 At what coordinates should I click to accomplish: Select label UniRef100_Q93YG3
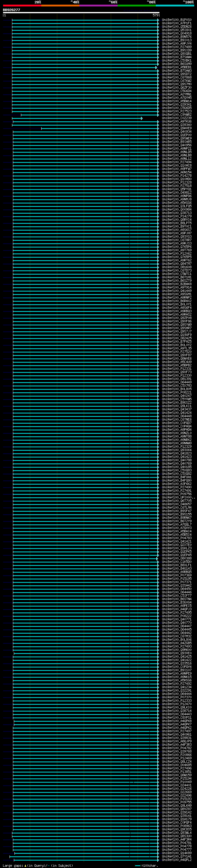coord(176,236)
